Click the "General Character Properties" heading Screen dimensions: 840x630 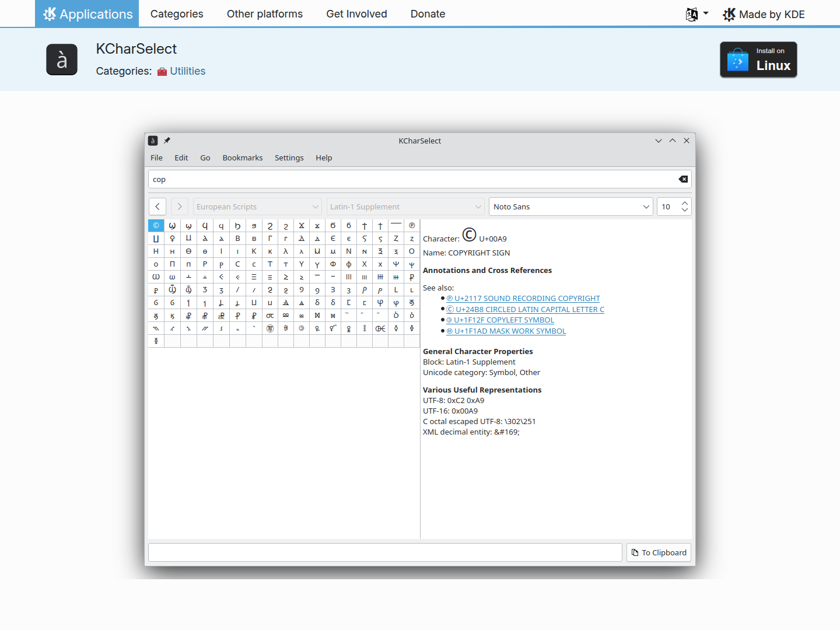478,352
